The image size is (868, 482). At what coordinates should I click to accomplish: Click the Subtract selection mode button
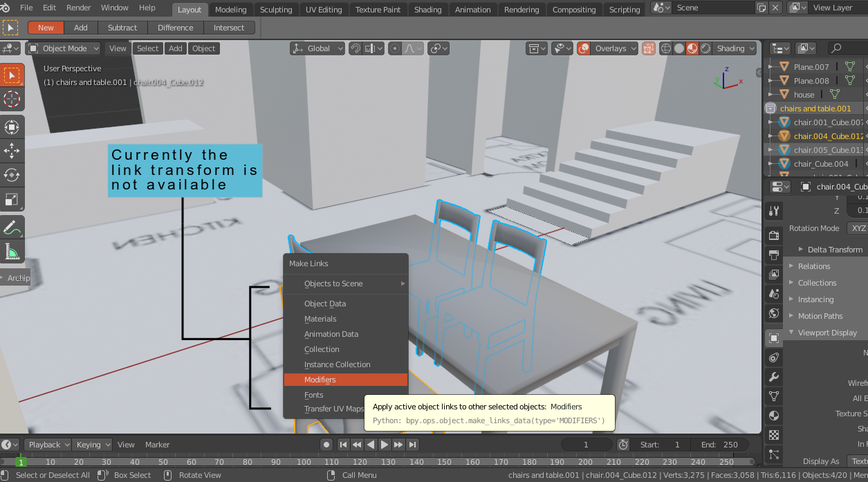pyautogui.click(x=122, y=28)
